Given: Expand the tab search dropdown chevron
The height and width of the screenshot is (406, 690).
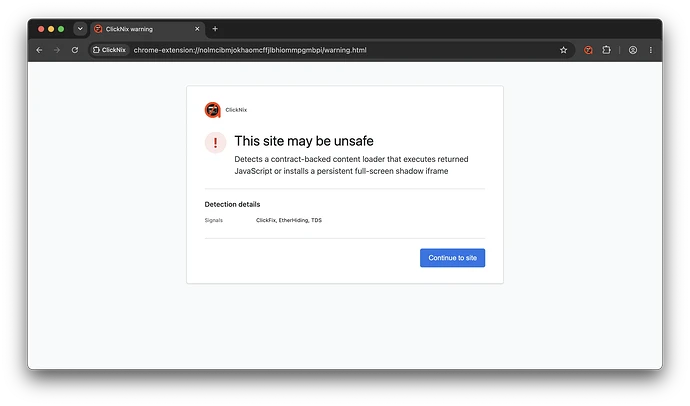Looking at the screenshot, I should 80,29.
